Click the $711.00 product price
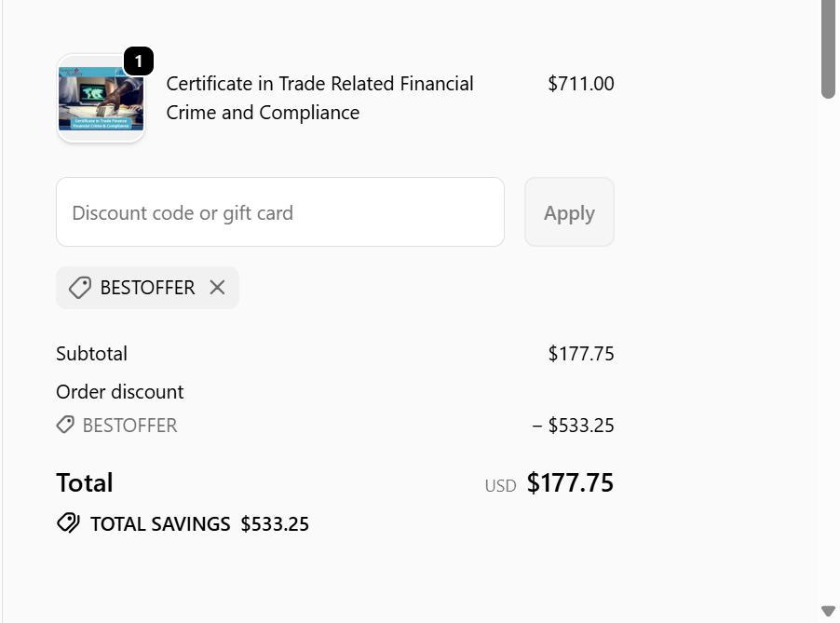This screenshot has height=623, width=840. click(580, 84)
